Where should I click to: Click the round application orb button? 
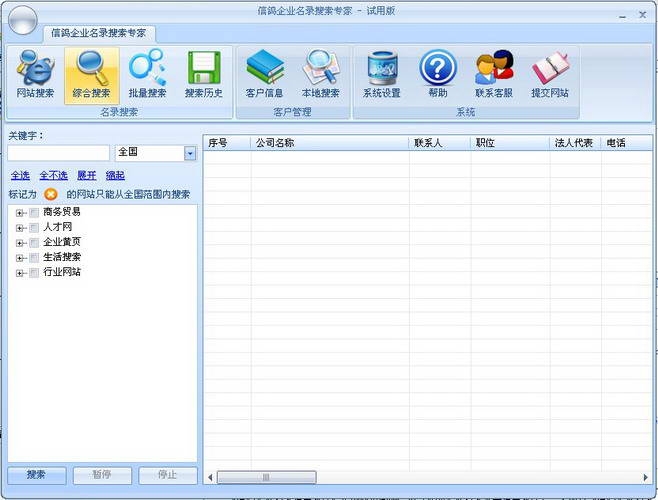(23, 20)
